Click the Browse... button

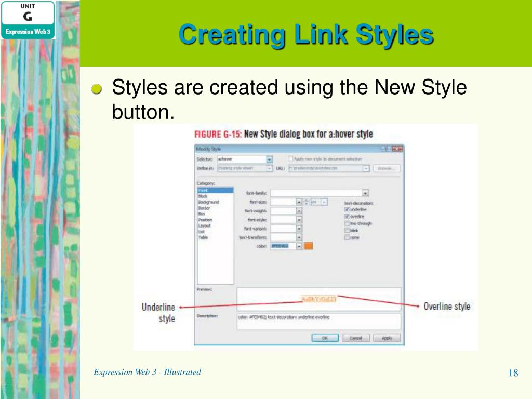click(387, 168)
